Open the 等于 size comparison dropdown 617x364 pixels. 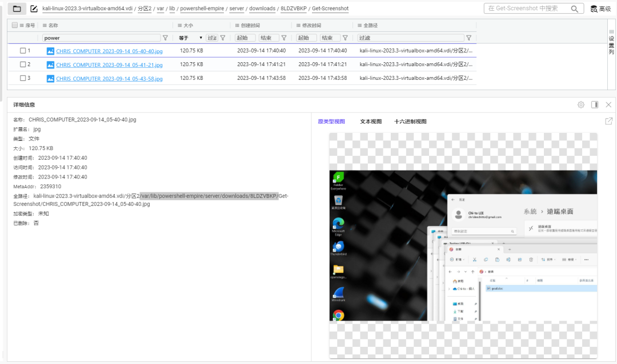click(190, 38)
